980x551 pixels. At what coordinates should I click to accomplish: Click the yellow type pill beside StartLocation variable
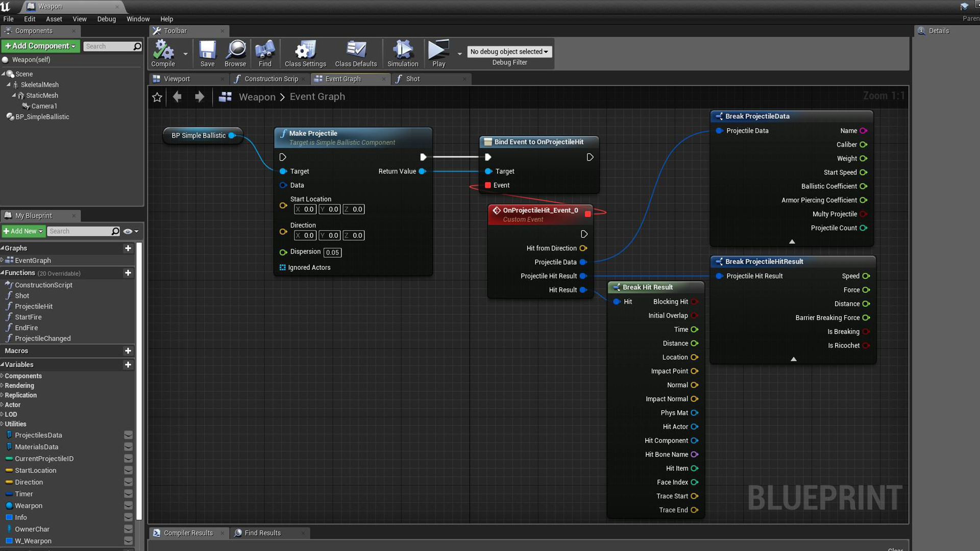[9, 470]
